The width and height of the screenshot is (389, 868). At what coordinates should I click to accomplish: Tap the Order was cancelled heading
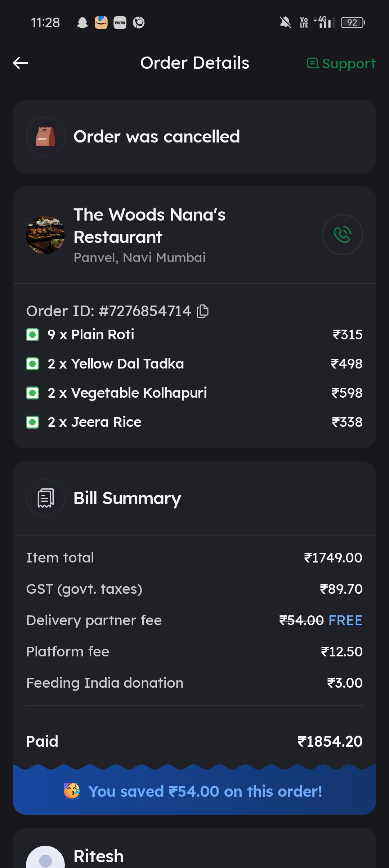pyautogui.click(x=157, y=137)
